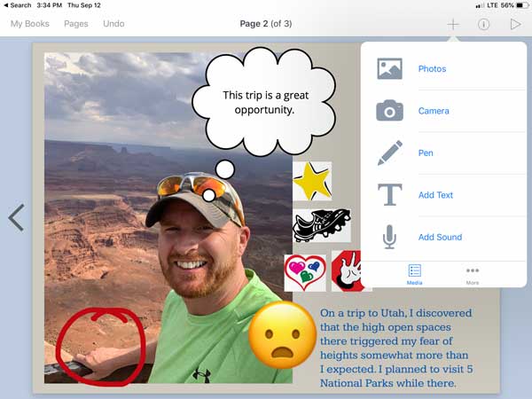The image size is (532, 399).
Task: Return to Search in status bar
Action: point(17,5)
